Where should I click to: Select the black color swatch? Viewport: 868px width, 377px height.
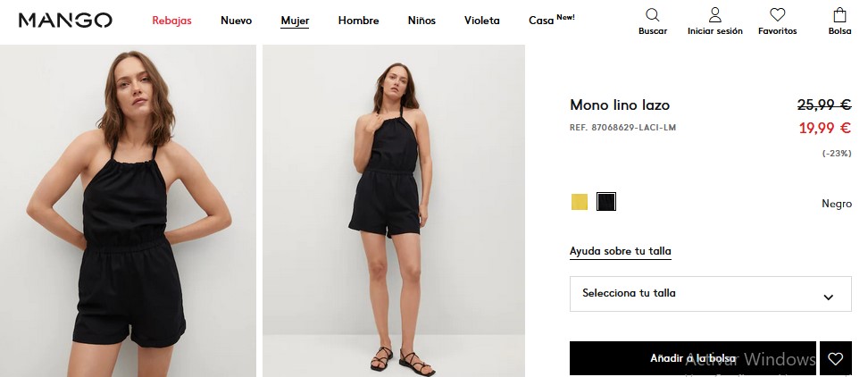point(606,202)
